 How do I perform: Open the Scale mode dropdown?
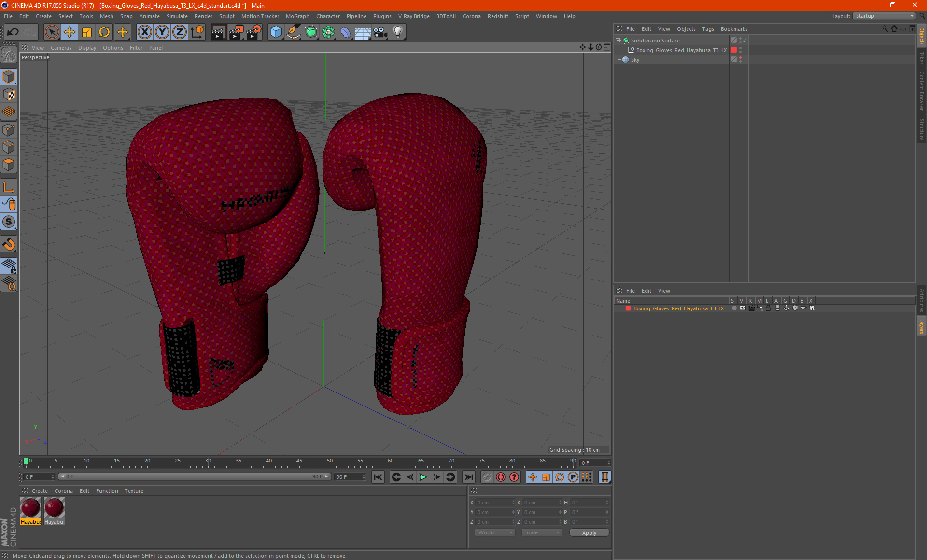point(541,532)
